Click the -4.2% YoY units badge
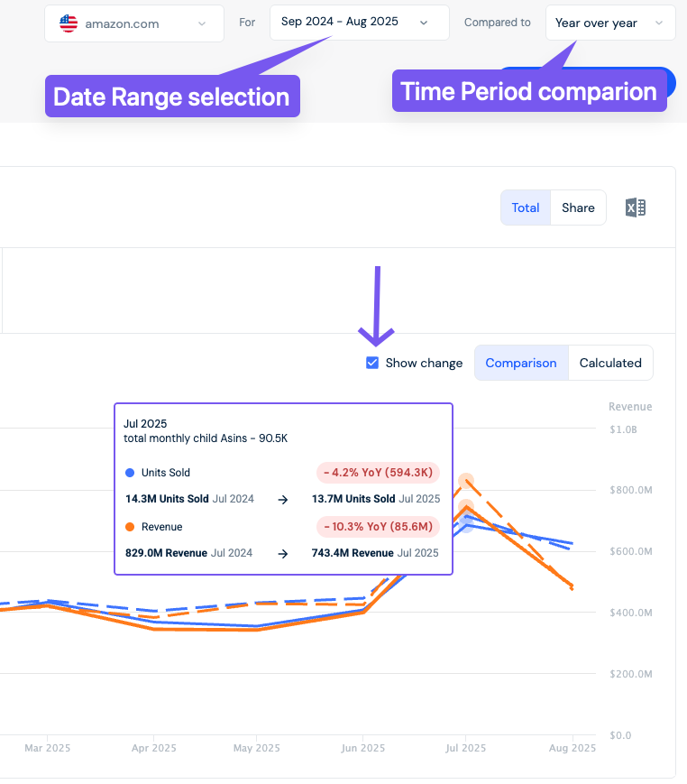687x784 pixels. click(379, 473)
